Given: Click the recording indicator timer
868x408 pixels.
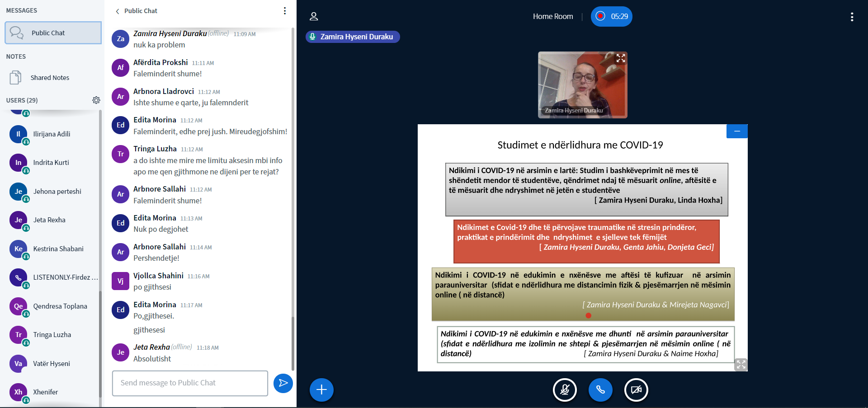Looking at the screenshot, I should coord(611,17).
